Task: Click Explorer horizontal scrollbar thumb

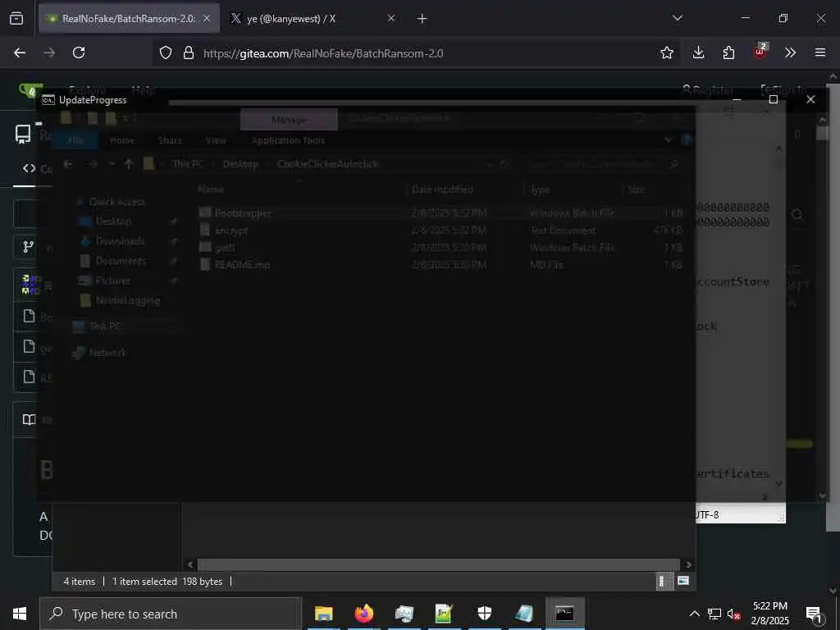Action: (x=439, y=564)
